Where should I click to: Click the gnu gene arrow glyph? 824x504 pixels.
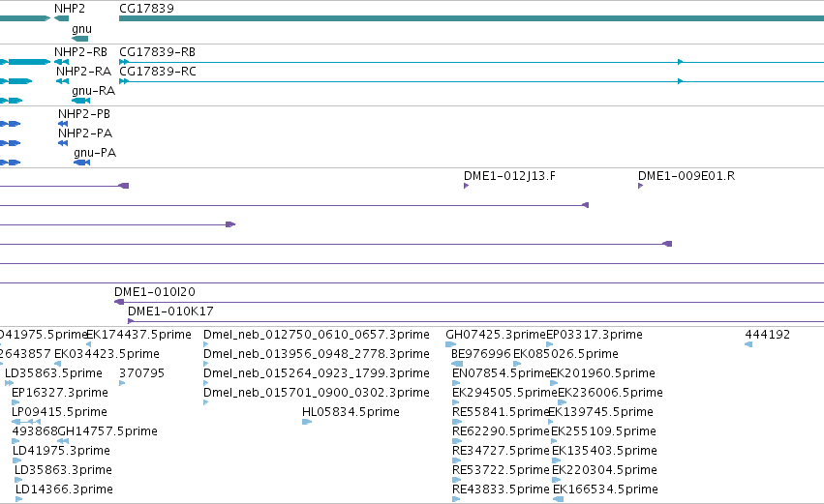point(79,39)
